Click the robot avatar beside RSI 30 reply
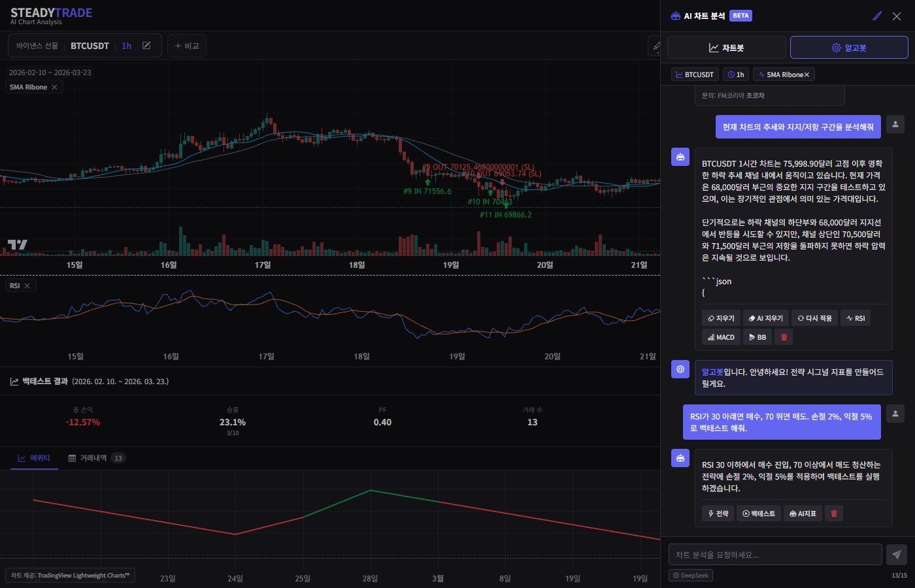This screenshot has width=915, height=588. coord(680,458)
